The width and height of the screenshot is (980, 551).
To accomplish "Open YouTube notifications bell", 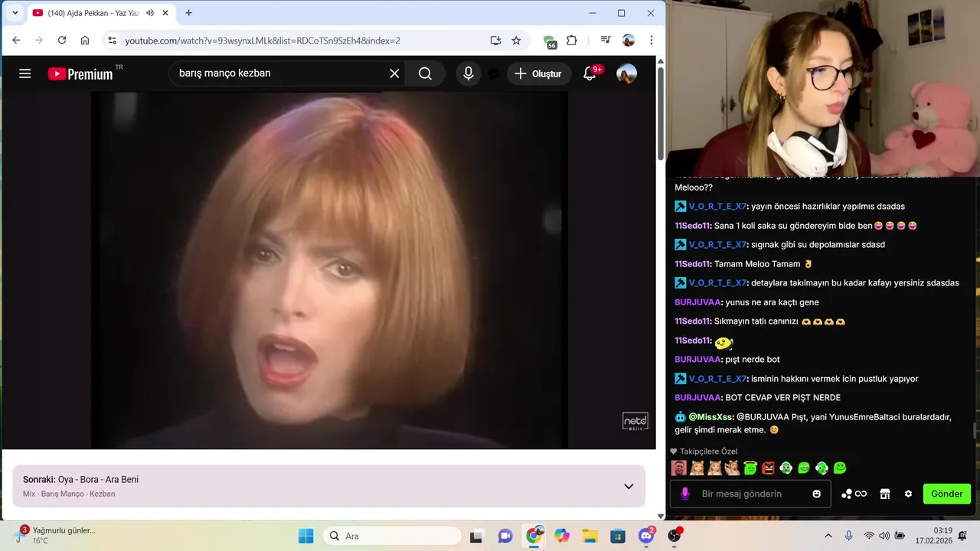I will (x=590, y=73).
